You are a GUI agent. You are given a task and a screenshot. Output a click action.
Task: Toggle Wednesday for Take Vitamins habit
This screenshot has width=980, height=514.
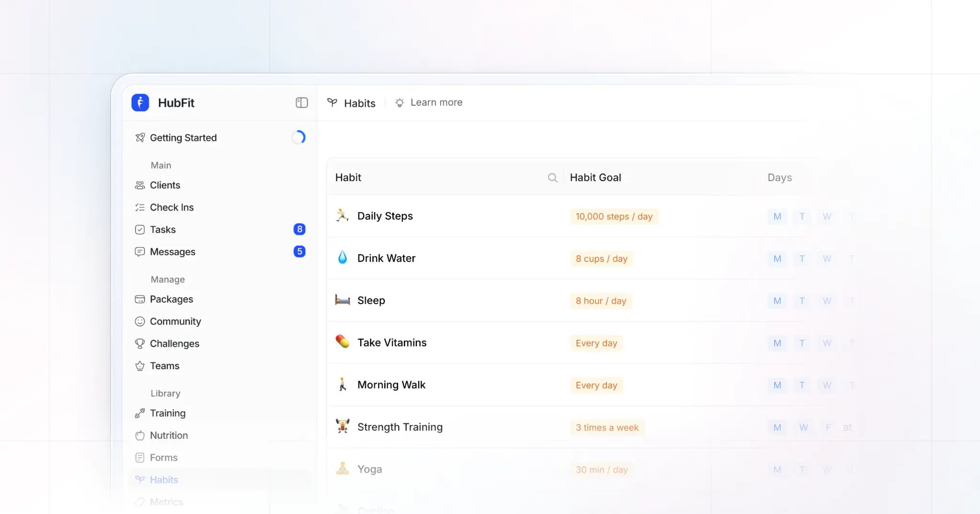click(x=827, y=343)
